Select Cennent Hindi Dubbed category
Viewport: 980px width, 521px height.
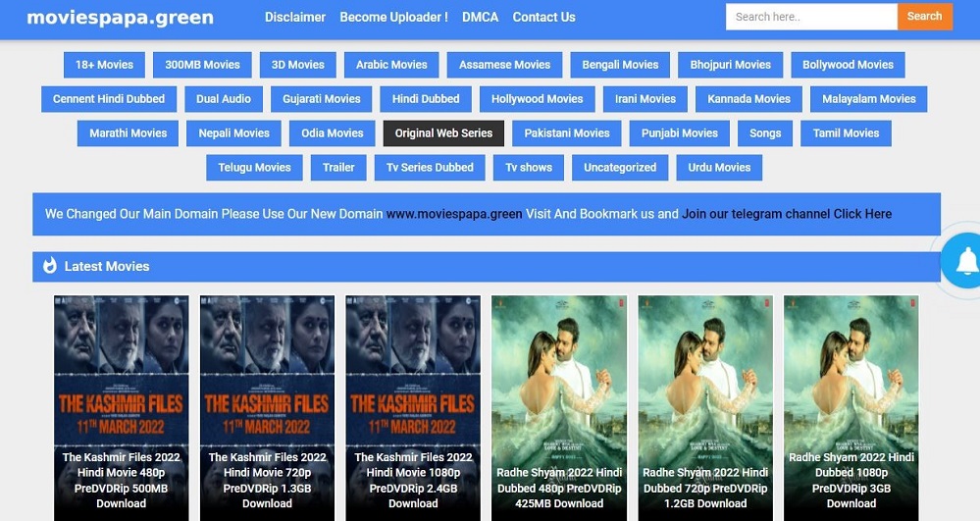pyautogui.click(x=109, y=99)
